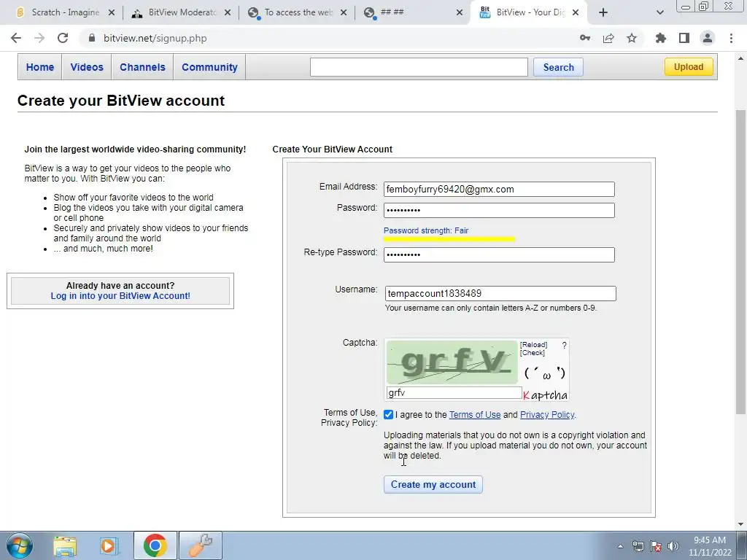This screenshot has height=560, width=747.
Task: Toggle the browser side panel icon
Action: tap(684, 38)
